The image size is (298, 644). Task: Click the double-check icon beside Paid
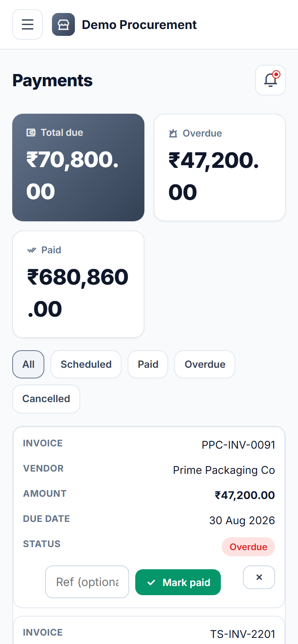coord(32,250)
